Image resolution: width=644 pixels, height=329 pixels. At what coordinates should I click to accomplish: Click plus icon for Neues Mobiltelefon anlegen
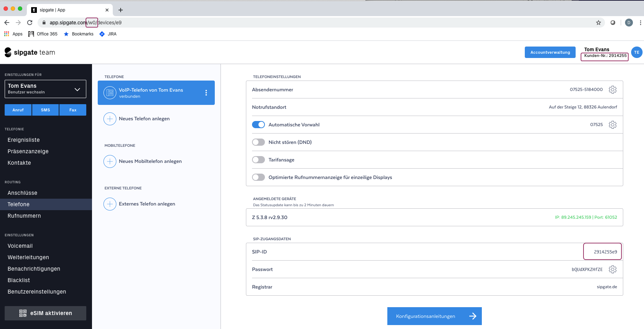coord(110,161)
